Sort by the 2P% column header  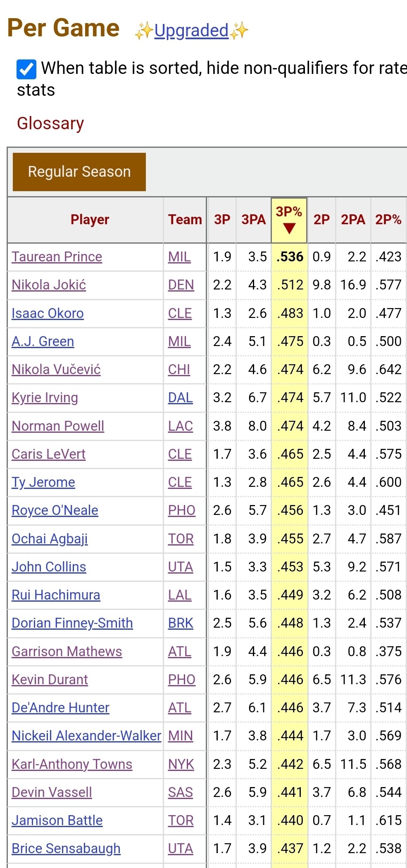388,220
